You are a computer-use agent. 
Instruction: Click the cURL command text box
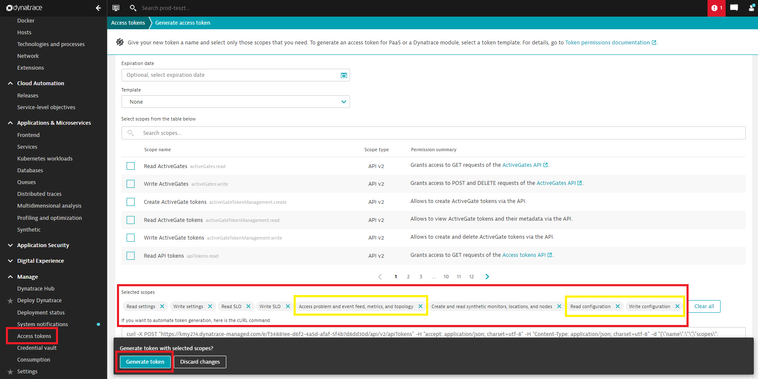tap(433, 334)
